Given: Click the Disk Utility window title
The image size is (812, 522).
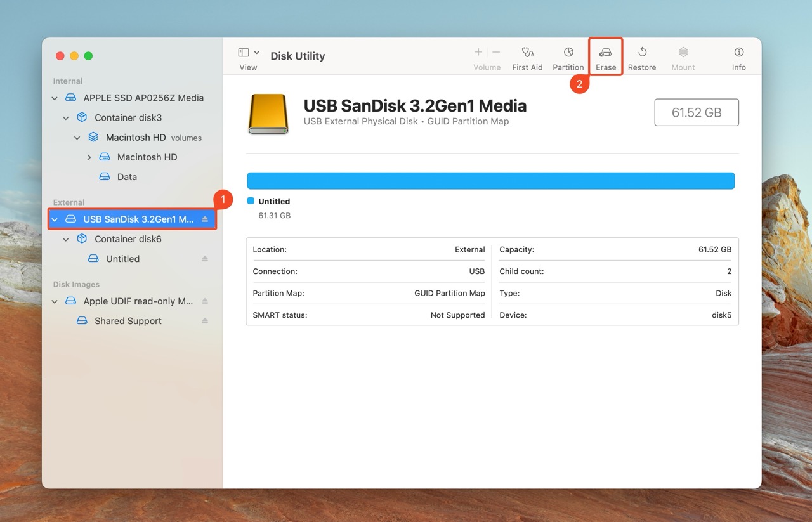Looking at the screenshot, I should pyautogui.click(x=298, y=56).
